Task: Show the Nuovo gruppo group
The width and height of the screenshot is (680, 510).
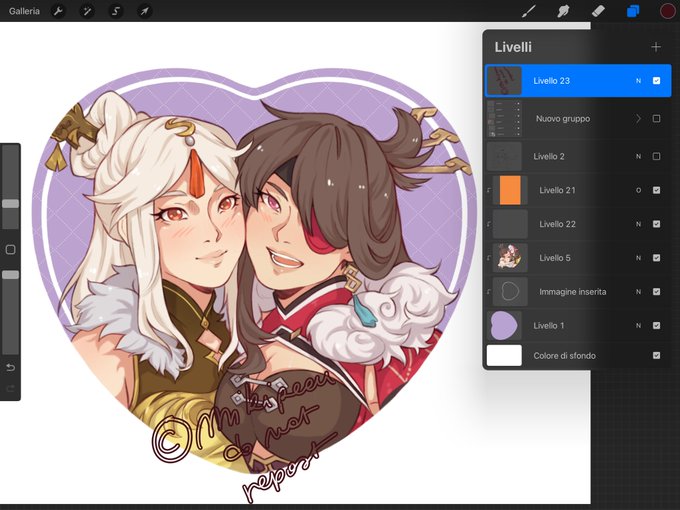Action: pos(657,118)
